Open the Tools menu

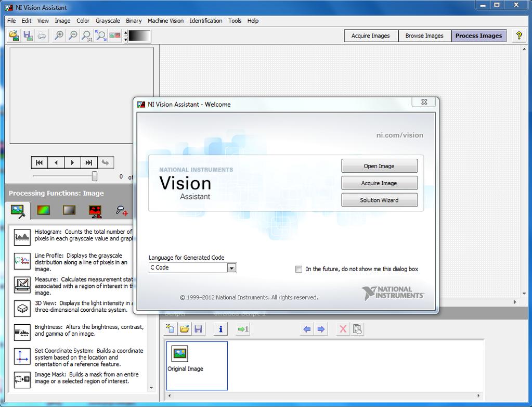[235, 21]
